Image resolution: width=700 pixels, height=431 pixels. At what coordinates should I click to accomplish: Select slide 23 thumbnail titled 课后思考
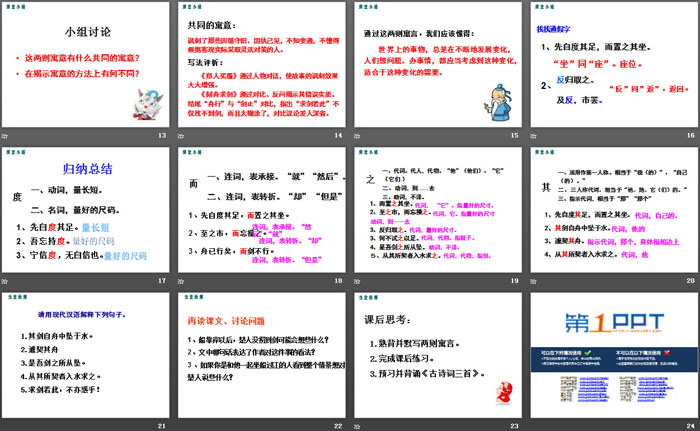coord(438,355)
